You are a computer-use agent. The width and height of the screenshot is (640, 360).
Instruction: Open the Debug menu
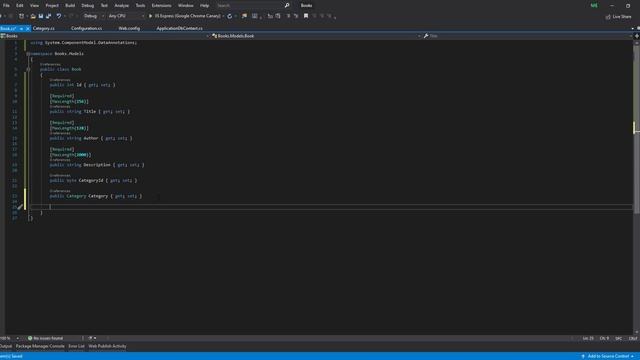(x=87, y=6)
